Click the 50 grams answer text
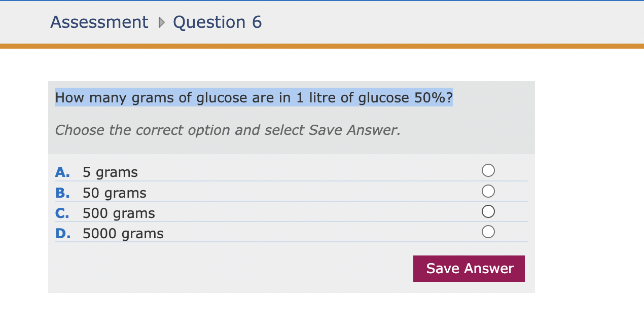The image size is (644, 331). (115, 193)
